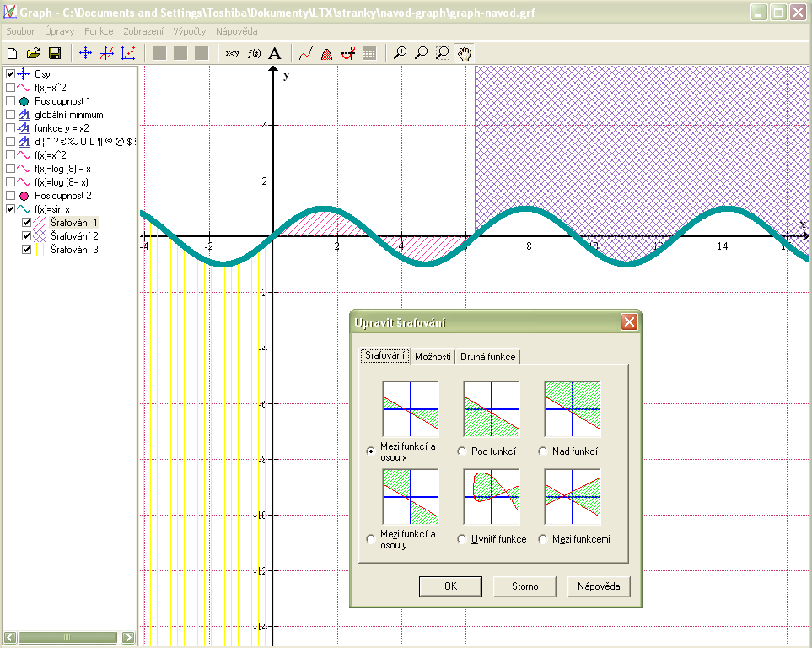Insert a new function from the toolbar
This screenshot has height=648, width=812.
tap(107, 53)
